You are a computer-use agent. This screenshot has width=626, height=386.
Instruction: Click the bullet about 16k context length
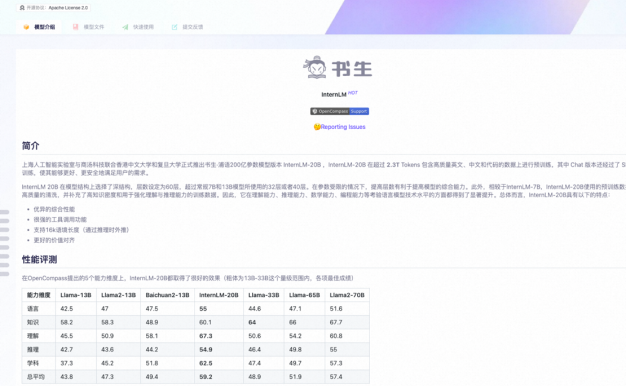tap(81, 230)
